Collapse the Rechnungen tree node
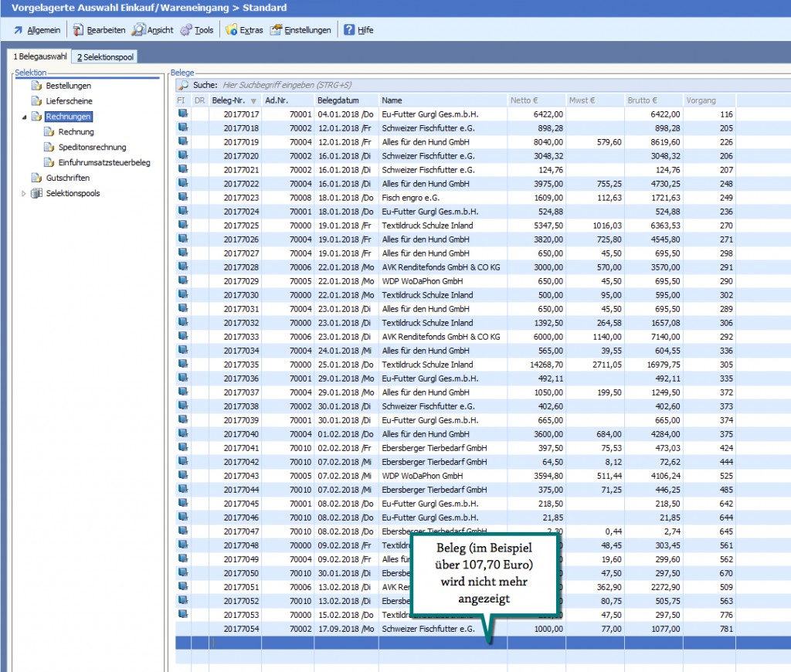Screen dimensions: 791x672 (24, 117)
